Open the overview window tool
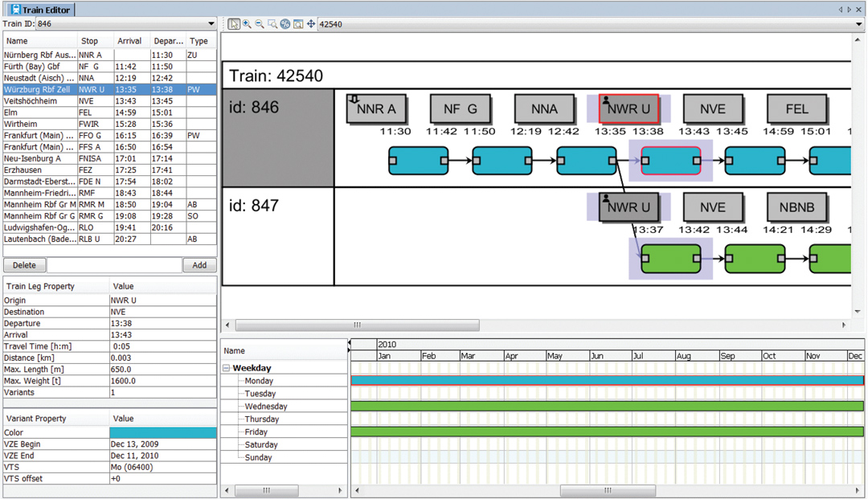868x499 pixels. (x=297, y=24)
